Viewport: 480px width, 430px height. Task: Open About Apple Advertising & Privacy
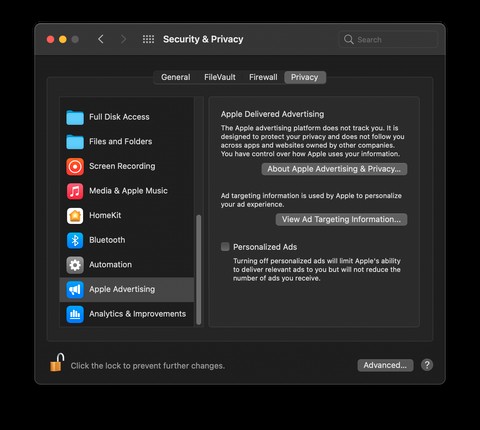334,169
